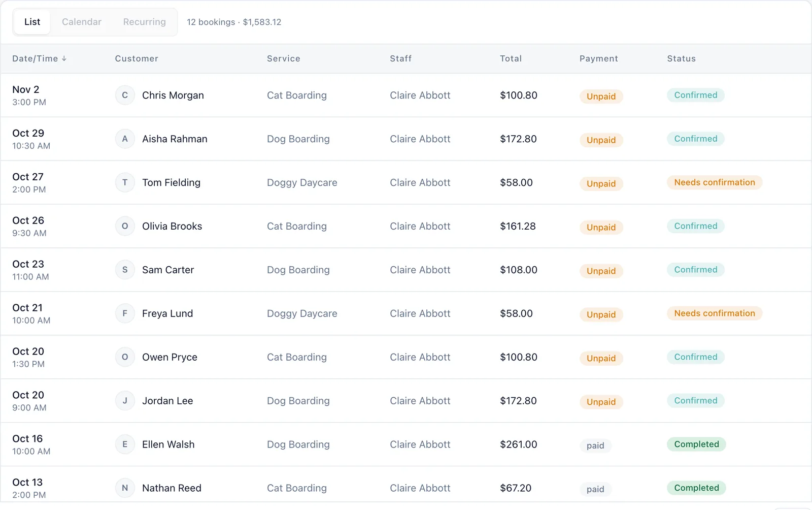Click Sam Carter's avatar icon
Image resolution: width=812 pixels, height=510 pixels.
pos(125,270)
